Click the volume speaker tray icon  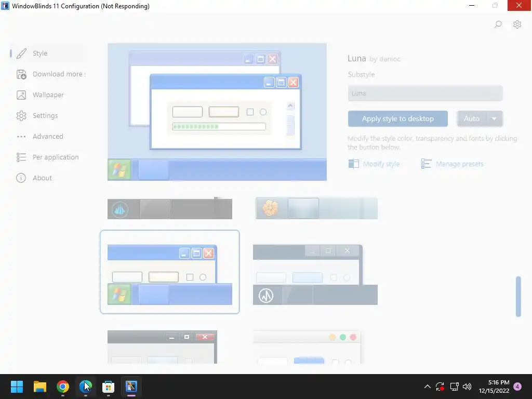467,387
